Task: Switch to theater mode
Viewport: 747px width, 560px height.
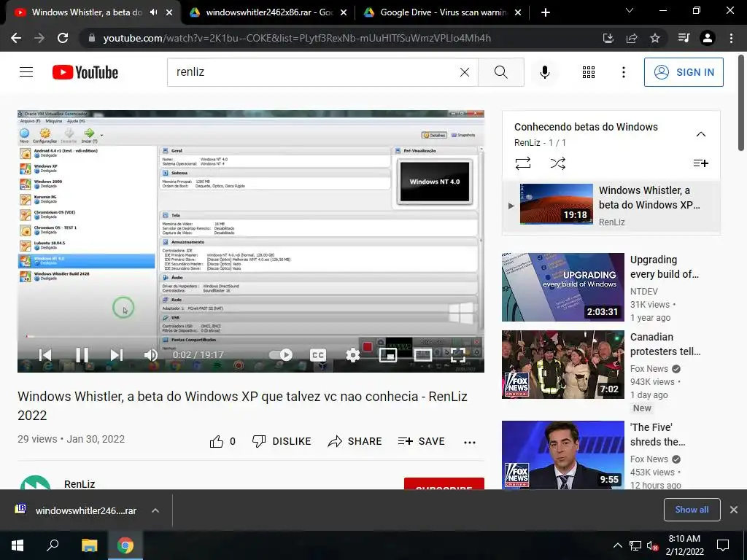Action: pos(422,355)
